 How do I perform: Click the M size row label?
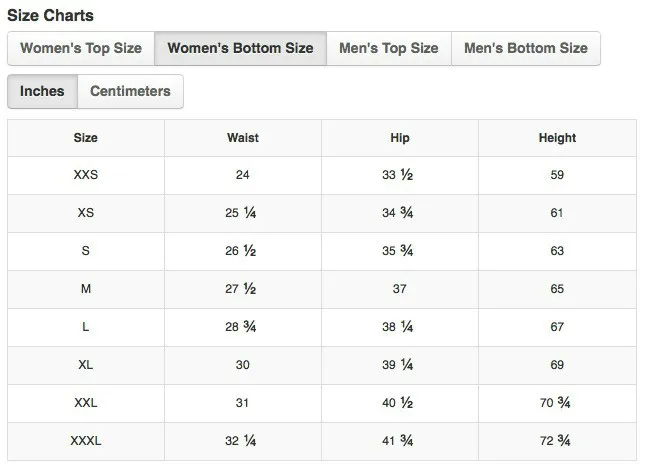point(86,289)
